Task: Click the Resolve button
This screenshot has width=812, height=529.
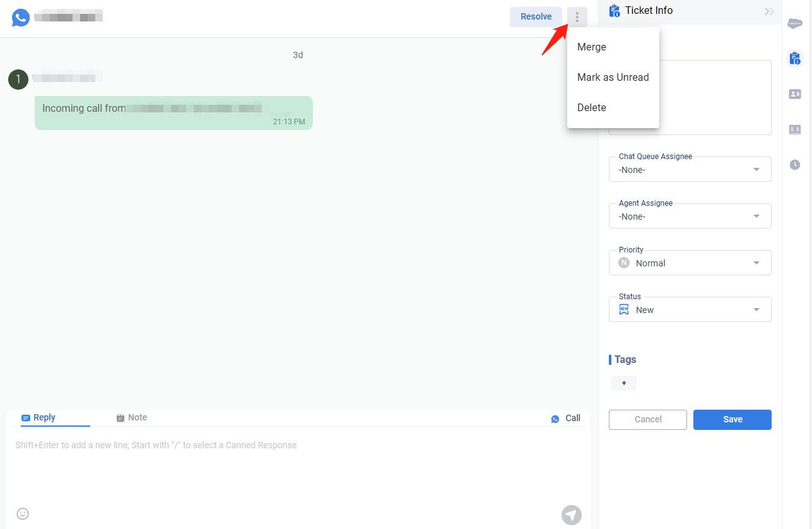Action: coord(536,17)
